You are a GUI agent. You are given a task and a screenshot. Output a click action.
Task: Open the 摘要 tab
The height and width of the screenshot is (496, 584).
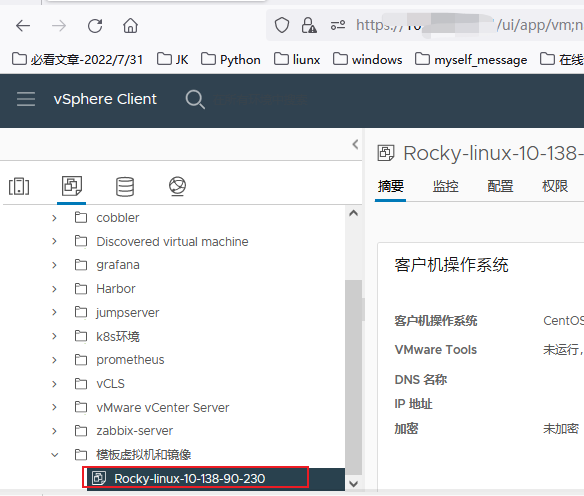pos(390,186)
